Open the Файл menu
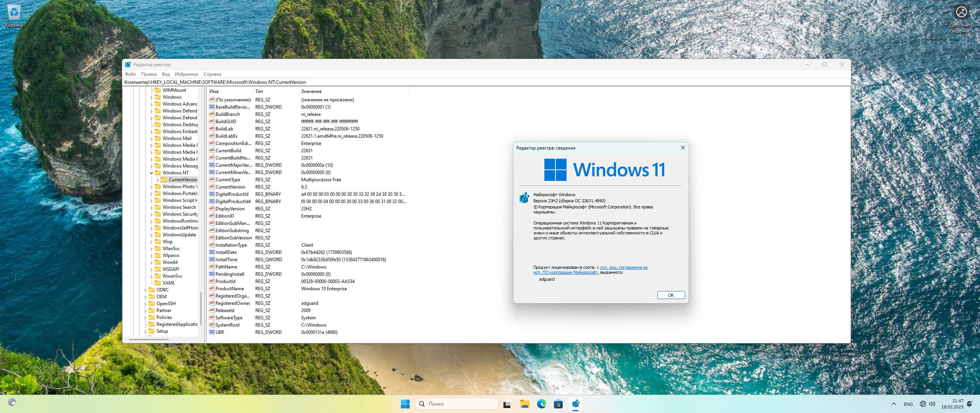The image size is (980, 413). click(130, 74)
